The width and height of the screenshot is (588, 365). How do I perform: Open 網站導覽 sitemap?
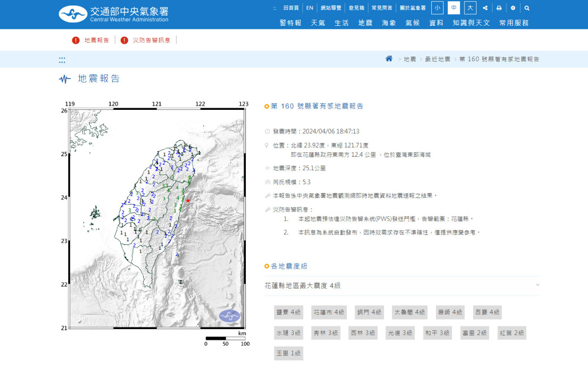click(x=331, y=8)
